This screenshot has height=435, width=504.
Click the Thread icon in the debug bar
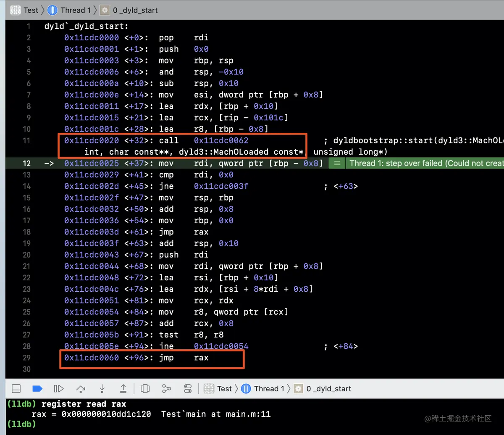[246, 388]
